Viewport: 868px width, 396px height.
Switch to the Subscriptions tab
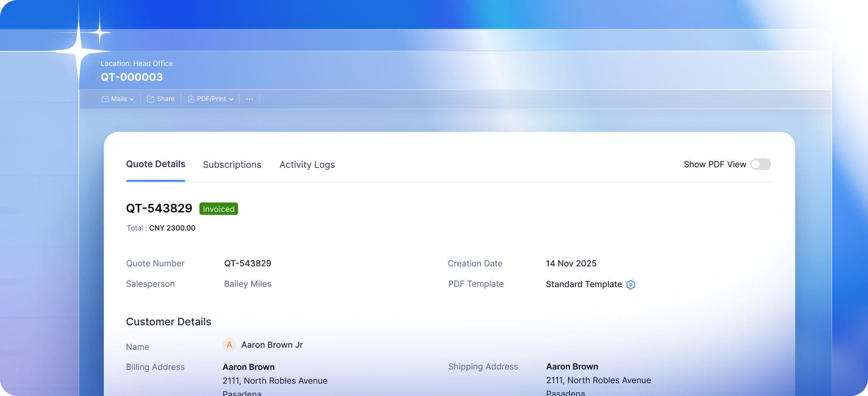point(232,165)
